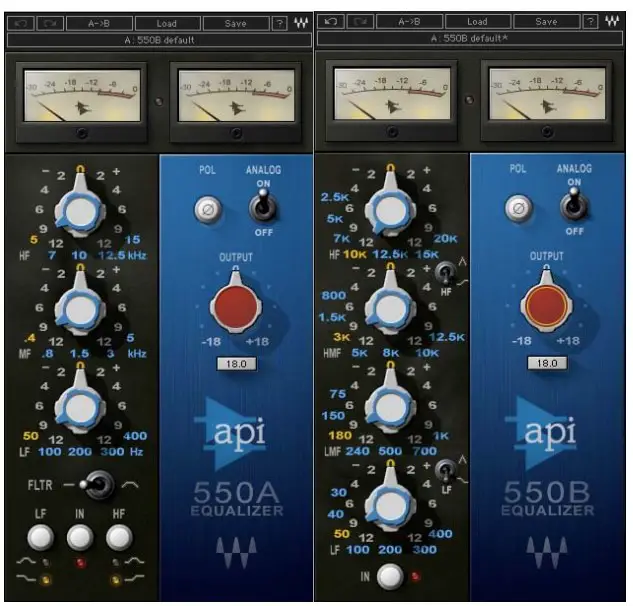Flip the FLTR toggle switch on 550A
This screenshot has height=606, width=633.
(x=96, y=484)
